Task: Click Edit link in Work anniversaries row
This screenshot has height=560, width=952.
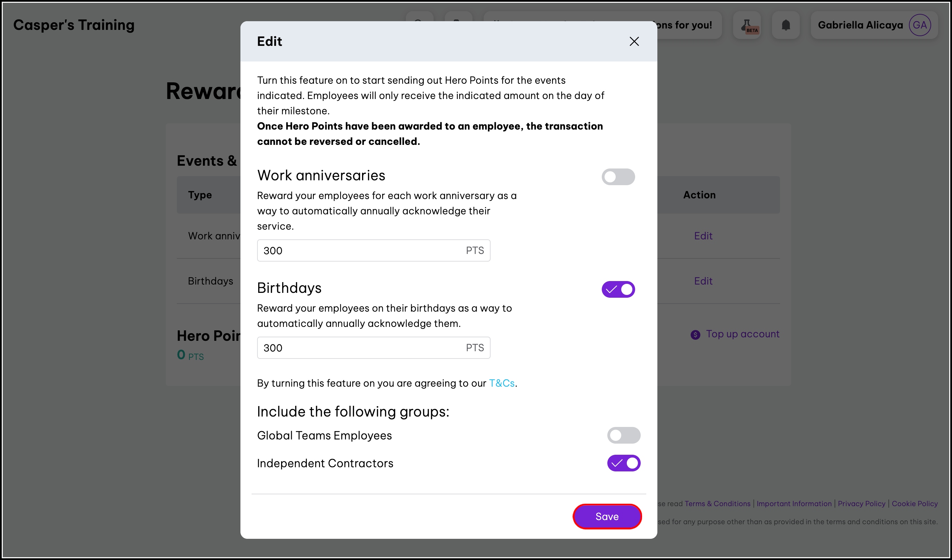Action: (703, 236)
